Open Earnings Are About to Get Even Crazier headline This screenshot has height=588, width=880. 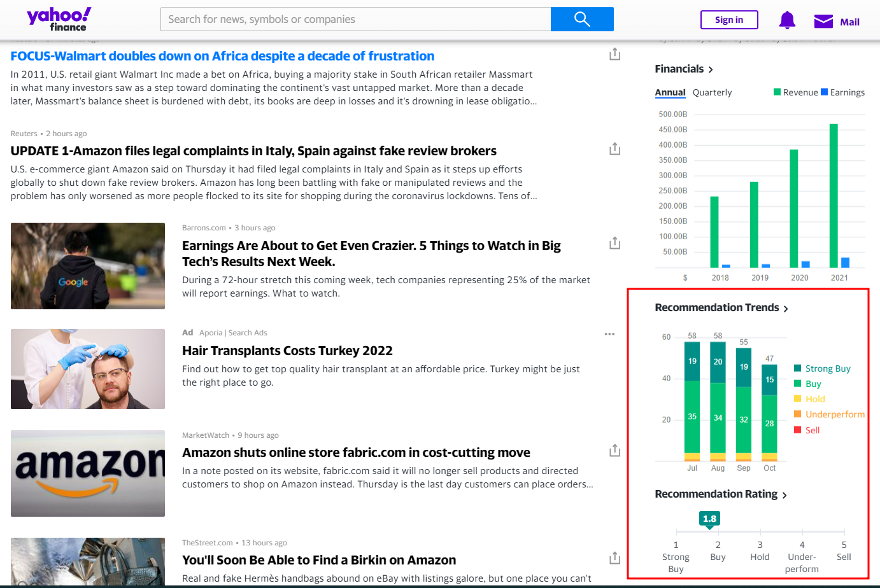point(371,253)
